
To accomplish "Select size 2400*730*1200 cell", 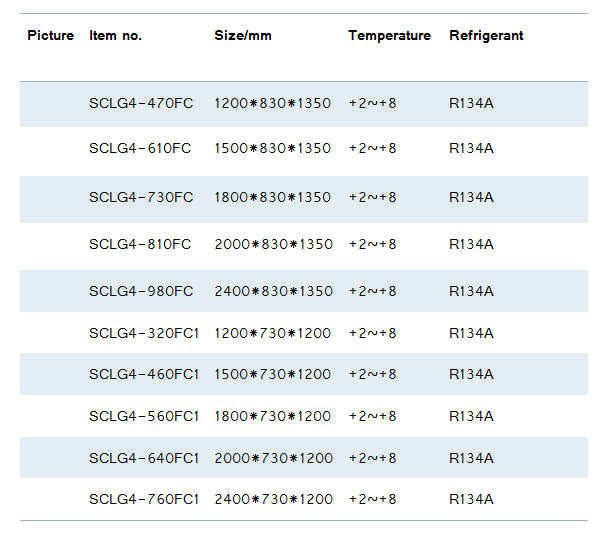I will click(273, 500).
